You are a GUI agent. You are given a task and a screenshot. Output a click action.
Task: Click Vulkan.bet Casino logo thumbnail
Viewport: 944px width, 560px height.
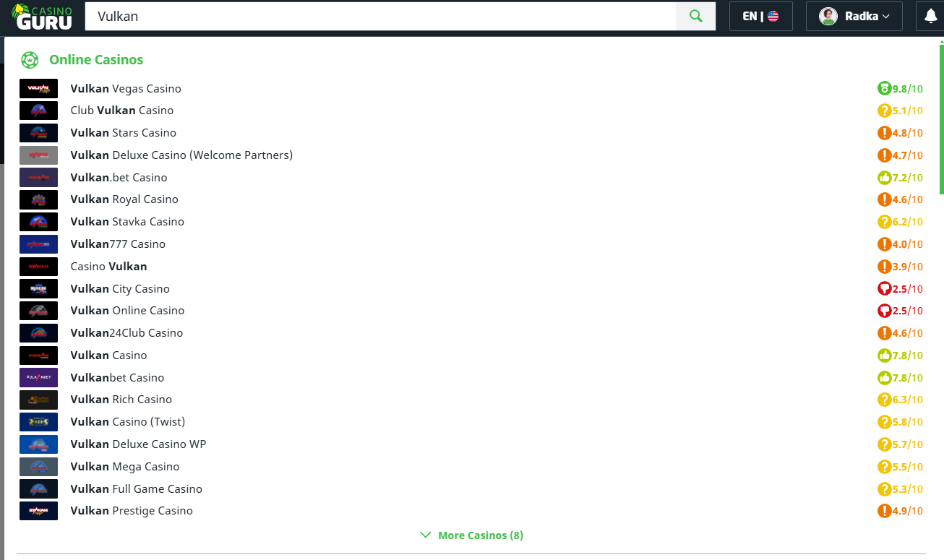[x=38, y=178]
